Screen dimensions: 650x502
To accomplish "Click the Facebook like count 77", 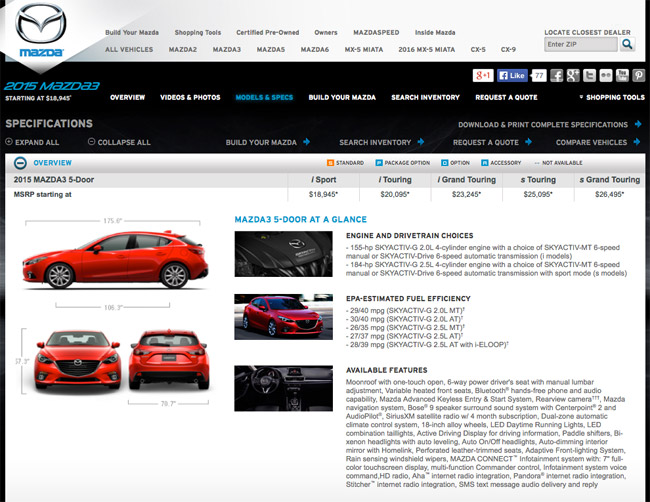I will 539,75.
